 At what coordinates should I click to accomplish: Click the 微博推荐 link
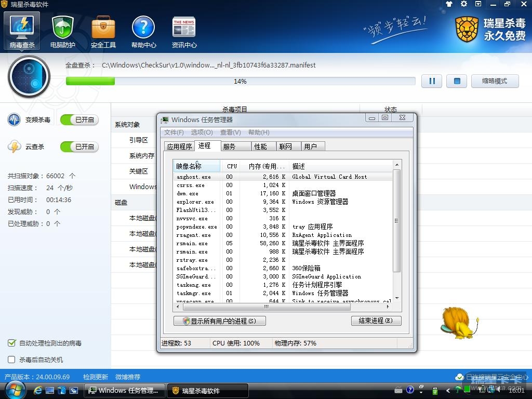pos(128,377)
